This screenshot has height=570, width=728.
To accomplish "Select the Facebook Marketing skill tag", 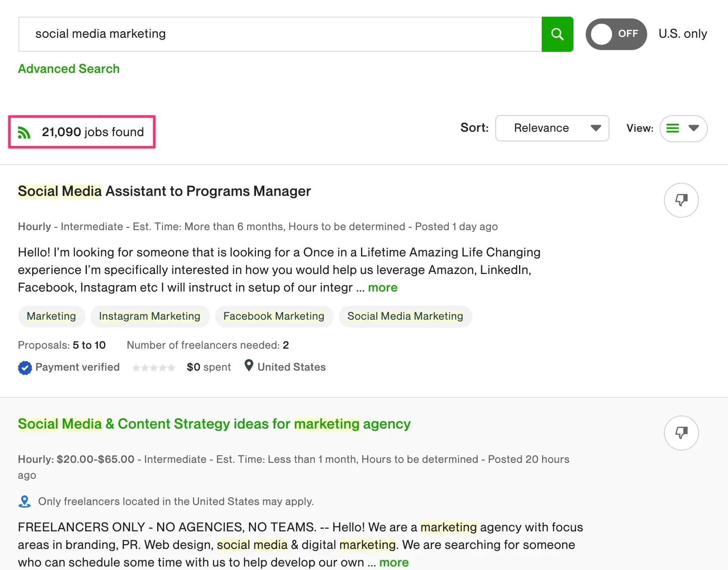I will tap(274, 317).
